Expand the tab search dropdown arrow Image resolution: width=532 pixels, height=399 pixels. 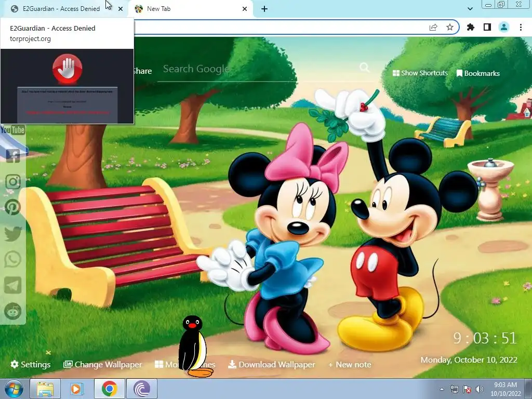coord(470,9)
